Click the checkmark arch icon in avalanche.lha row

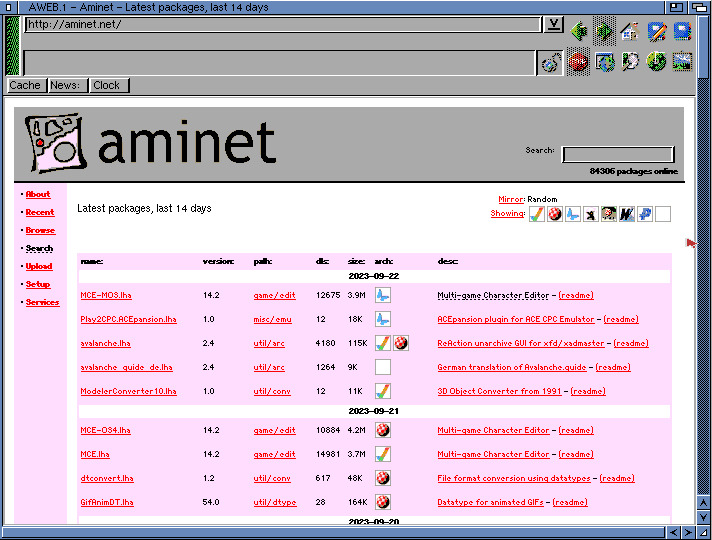[383, 343]
